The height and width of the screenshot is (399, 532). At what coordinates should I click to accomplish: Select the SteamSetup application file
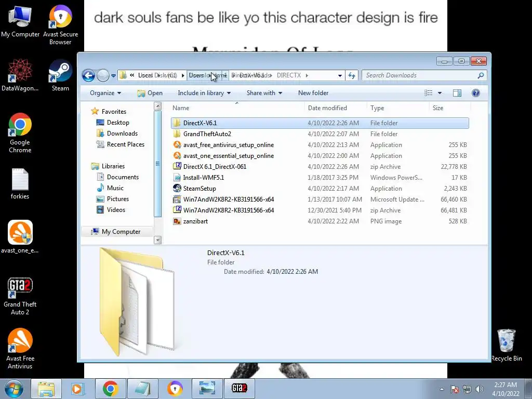tap(320, 188)
